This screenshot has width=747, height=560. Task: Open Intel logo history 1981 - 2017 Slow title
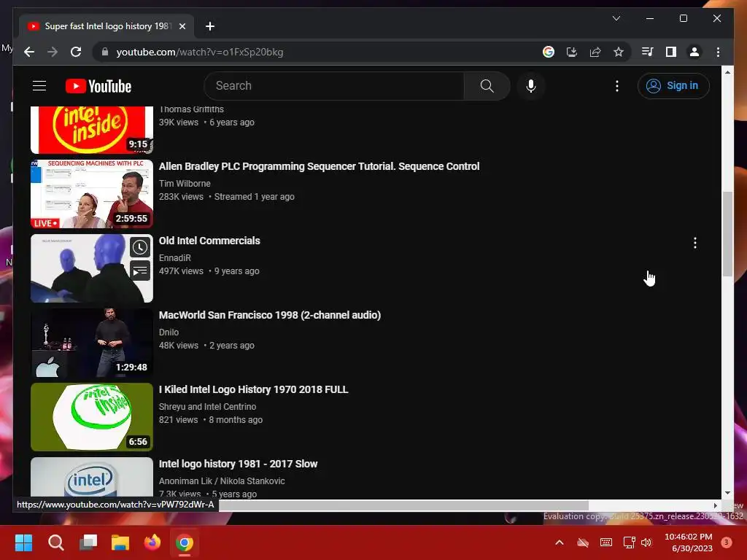[x=238, y=463]
